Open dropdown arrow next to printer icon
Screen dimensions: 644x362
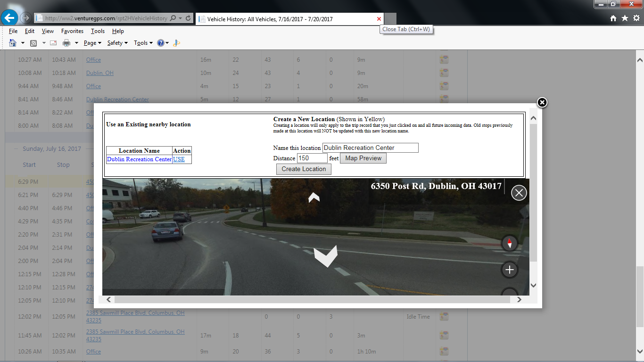pos(76,43)
